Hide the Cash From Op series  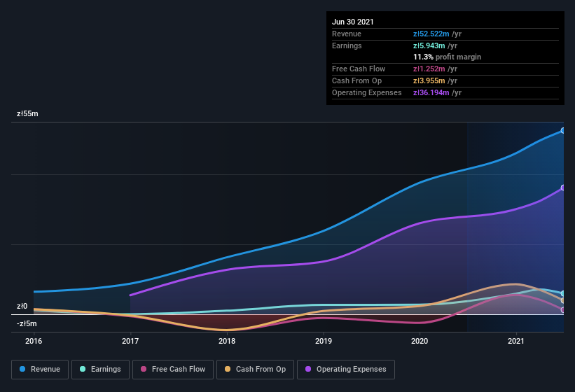[x=255, y=370]
